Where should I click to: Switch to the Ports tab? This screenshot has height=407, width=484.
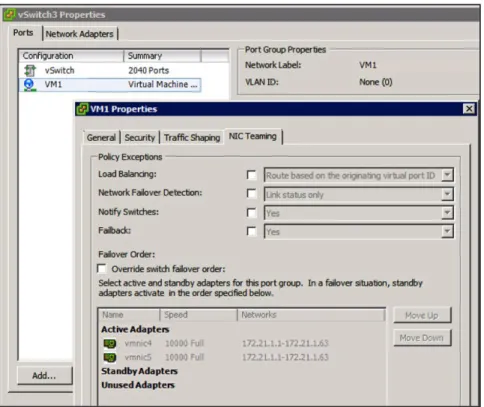click(23, 33)
